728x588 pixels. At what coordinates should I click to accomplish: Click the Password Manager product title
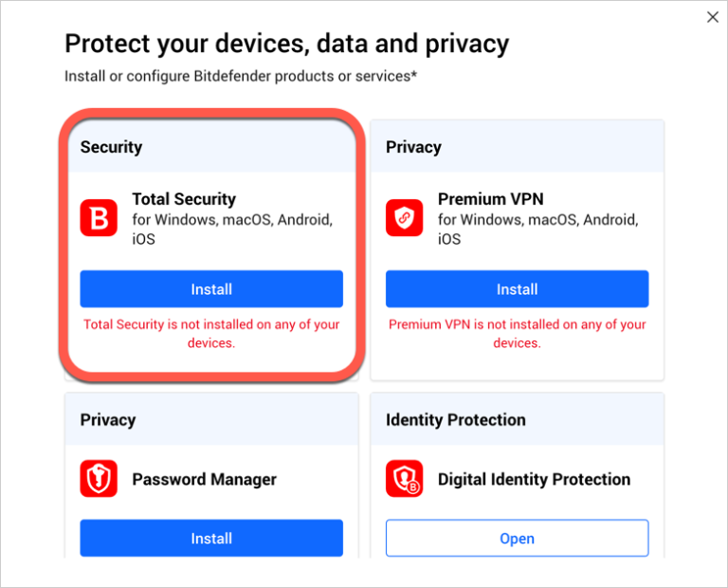204,479
